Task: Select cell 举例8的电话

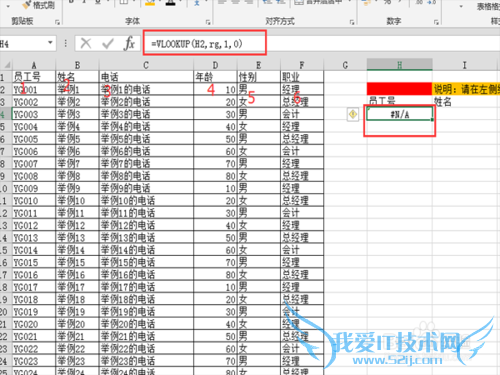Action: [x=146, y=176]
